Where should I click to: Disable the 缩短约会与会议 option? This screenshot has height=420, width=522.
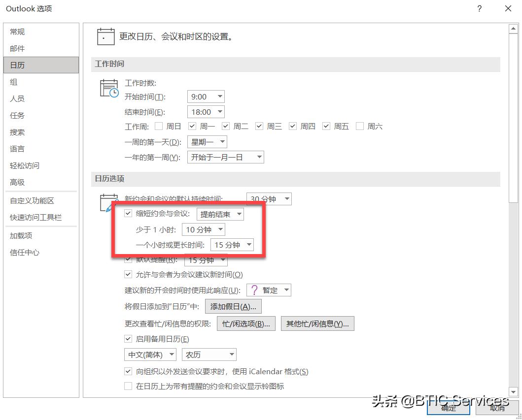pos(128,214)
